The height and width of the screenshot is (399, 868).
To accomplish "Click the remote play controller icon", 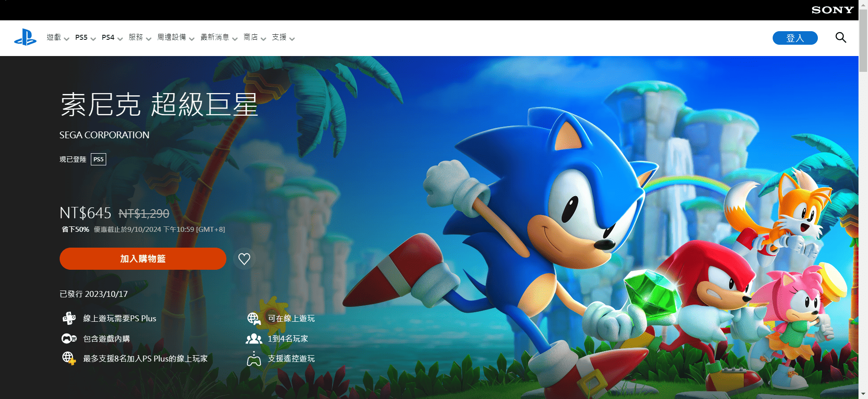I will pos(254,359).
